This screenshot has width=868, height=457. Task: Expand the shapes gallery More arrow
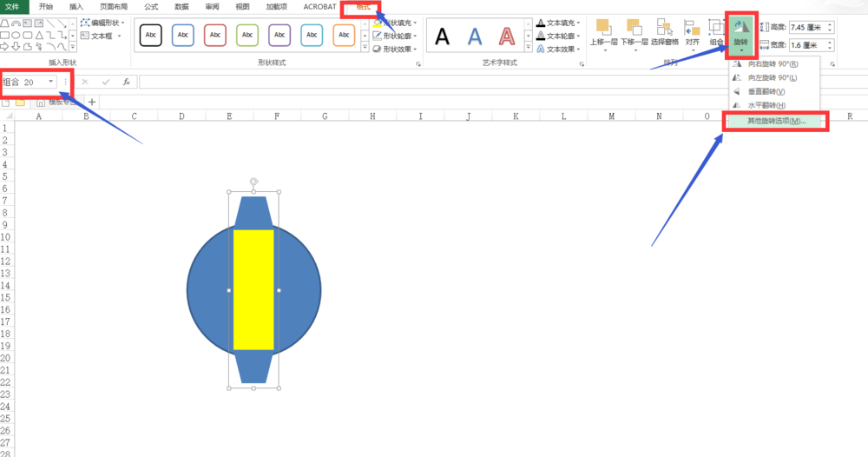73,47
